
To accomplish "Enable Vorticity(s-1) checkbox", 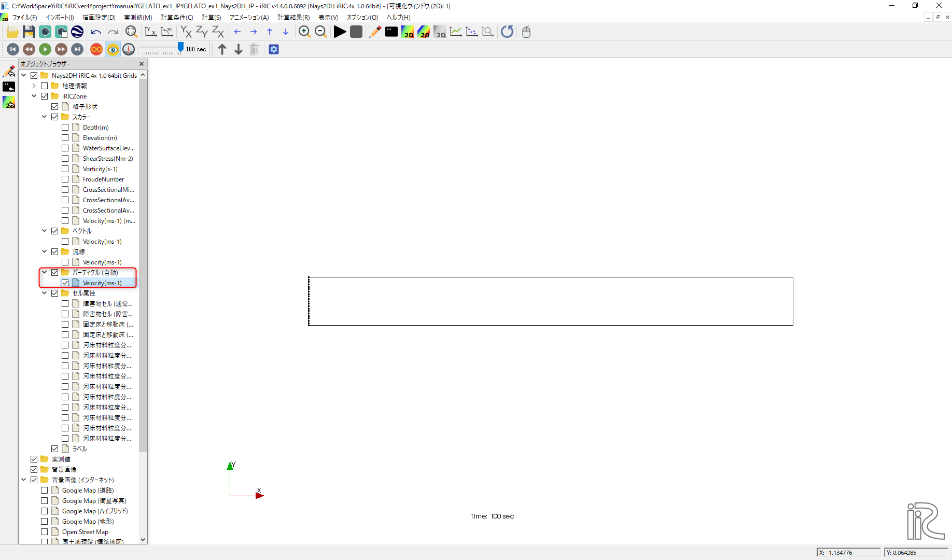I will [x=65, y=169].
